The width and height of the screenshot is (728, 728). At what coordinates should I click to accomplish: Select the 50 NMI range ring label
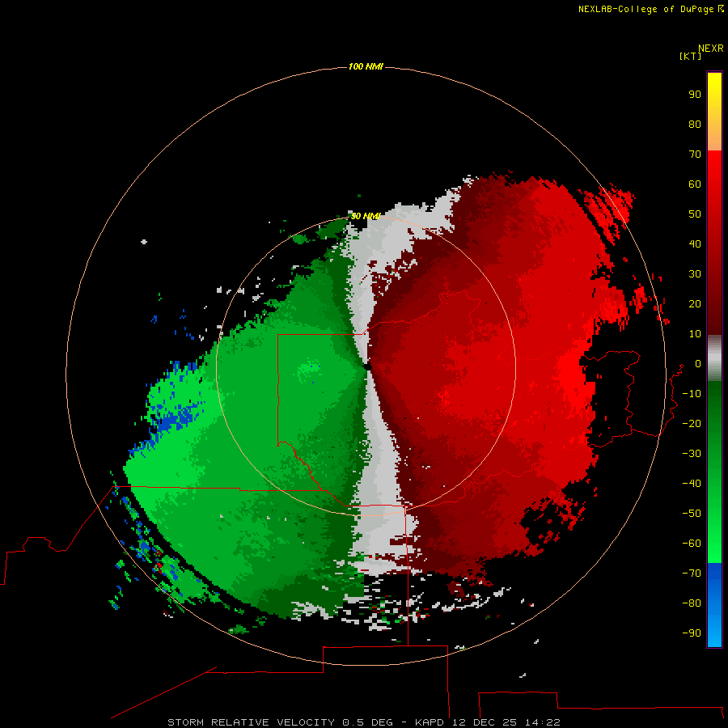point(366,216)
